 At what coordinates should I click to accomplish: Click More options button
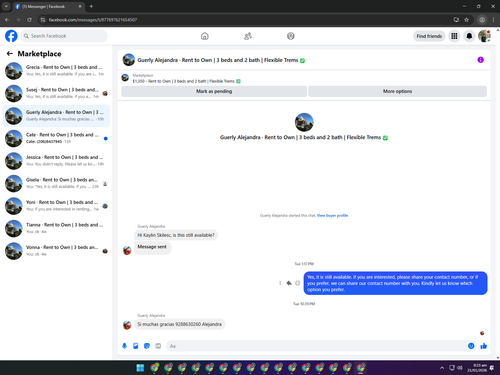pyautogui.click(x=397, y=91)
